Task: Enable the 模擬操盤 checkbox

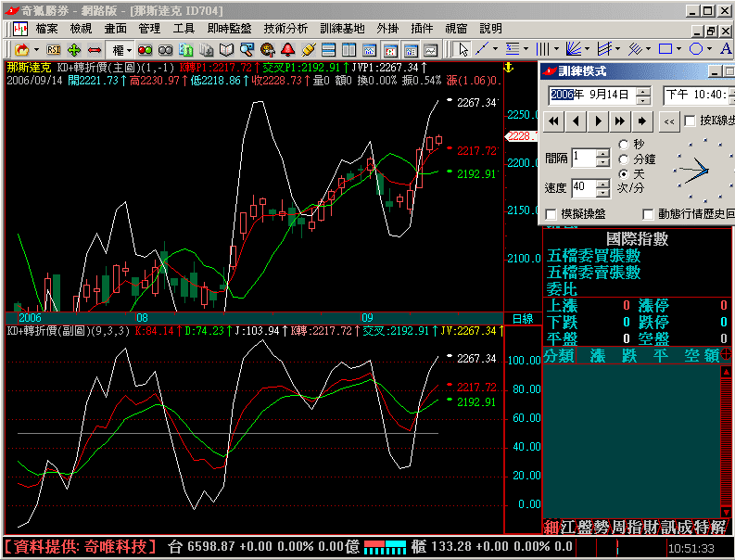Action: (x=551, y=214)
